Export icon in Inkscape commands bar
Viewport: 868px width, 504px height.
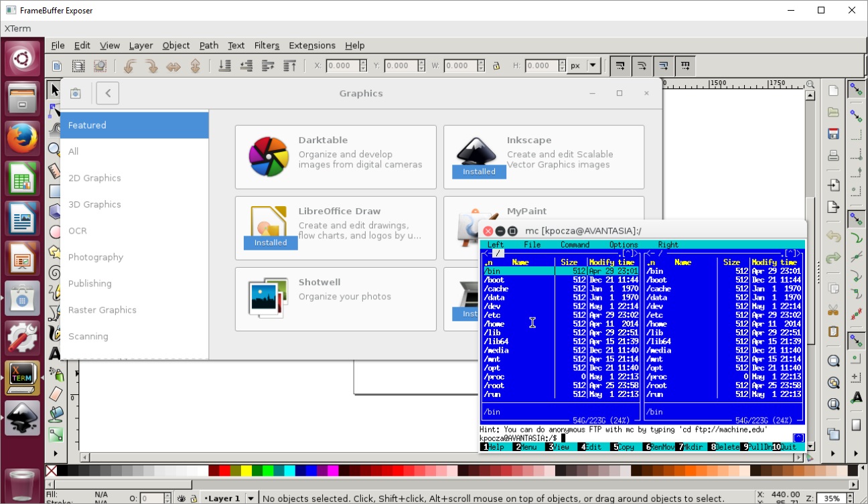point(833,206)
